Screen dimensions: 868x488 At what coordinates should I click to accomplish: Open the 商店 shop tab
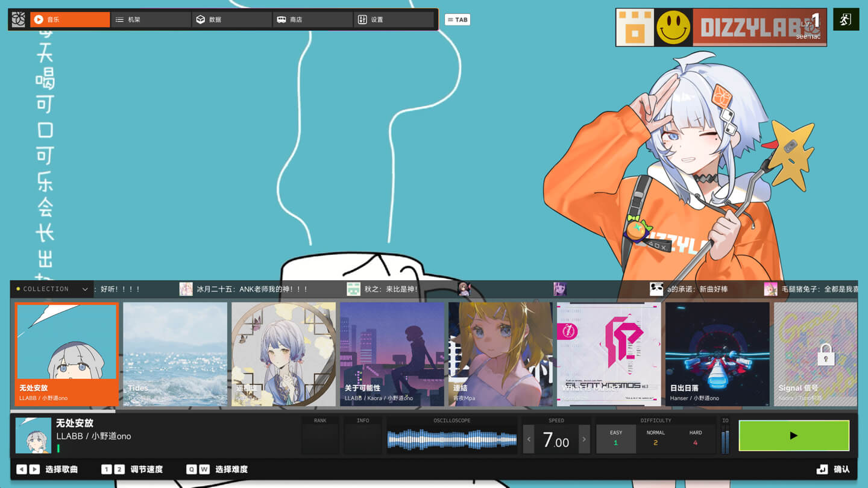[312, 20]
